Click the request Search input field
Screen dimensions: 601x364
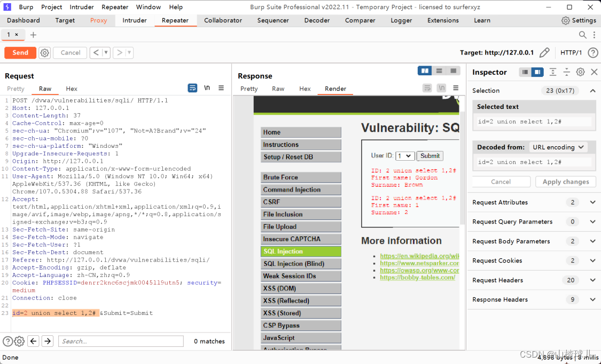click(x=121, y=341)
